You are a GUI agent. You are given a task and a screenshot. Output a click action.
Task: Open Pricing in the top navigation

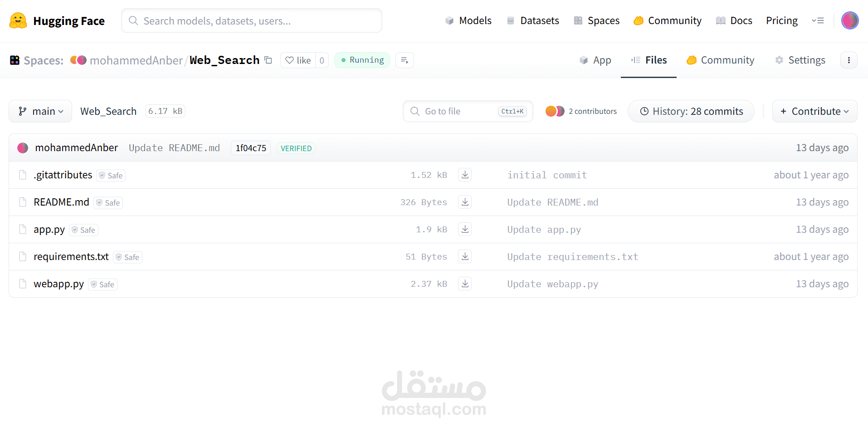click(x=782, y=20)
